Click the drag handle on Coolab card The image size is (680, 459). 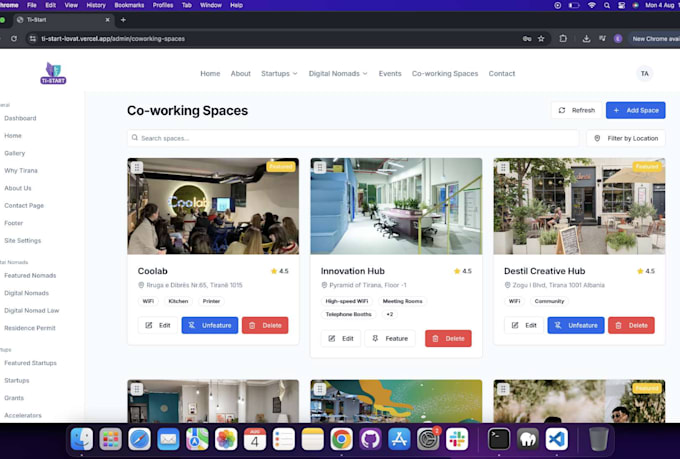[x=137, y=167]
